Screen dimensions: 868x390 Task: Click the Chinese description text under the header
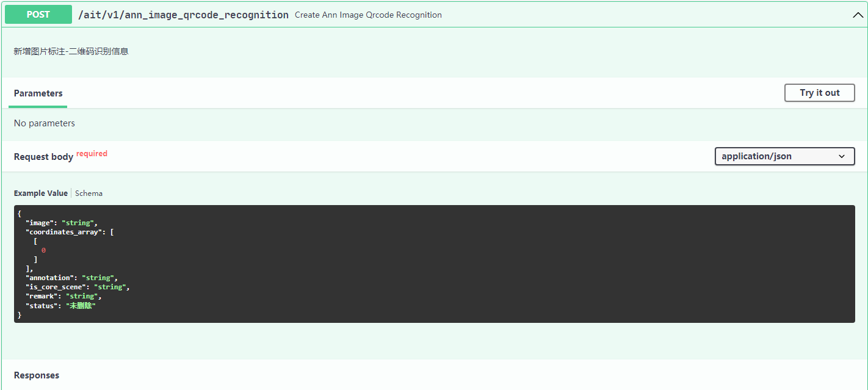(x=71, y=51)
